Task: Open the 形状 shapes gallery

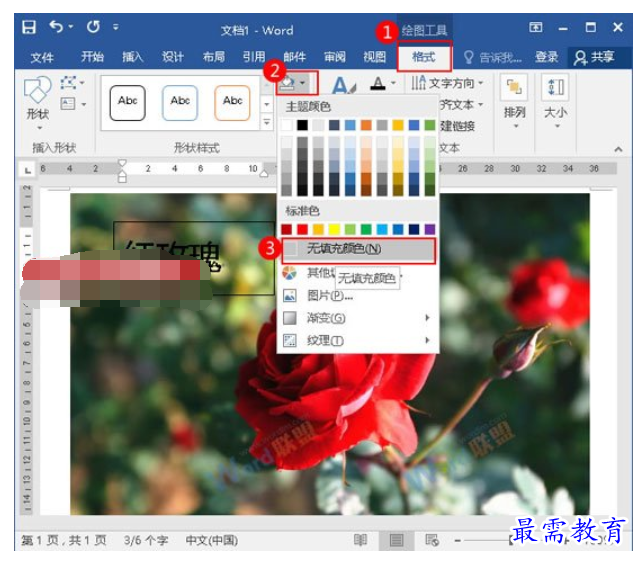Action: coord(37,103)
